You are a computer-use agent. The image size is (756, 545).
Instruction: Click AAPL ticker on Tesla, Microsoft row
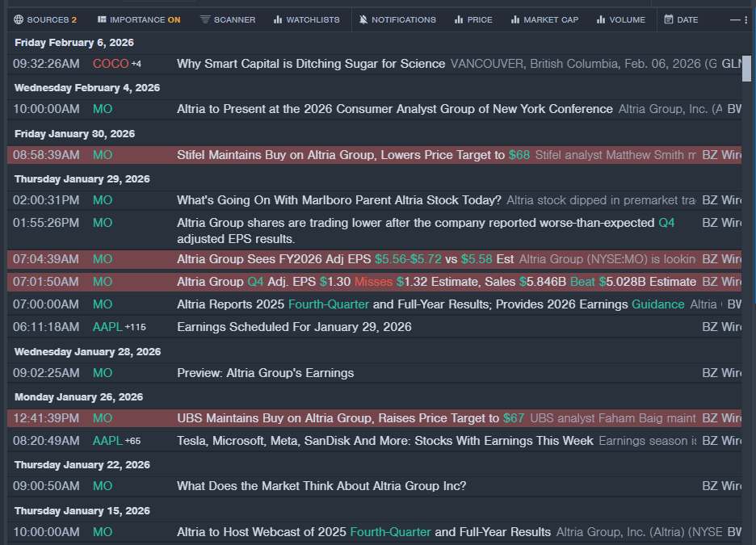click(x=107, y=441)
